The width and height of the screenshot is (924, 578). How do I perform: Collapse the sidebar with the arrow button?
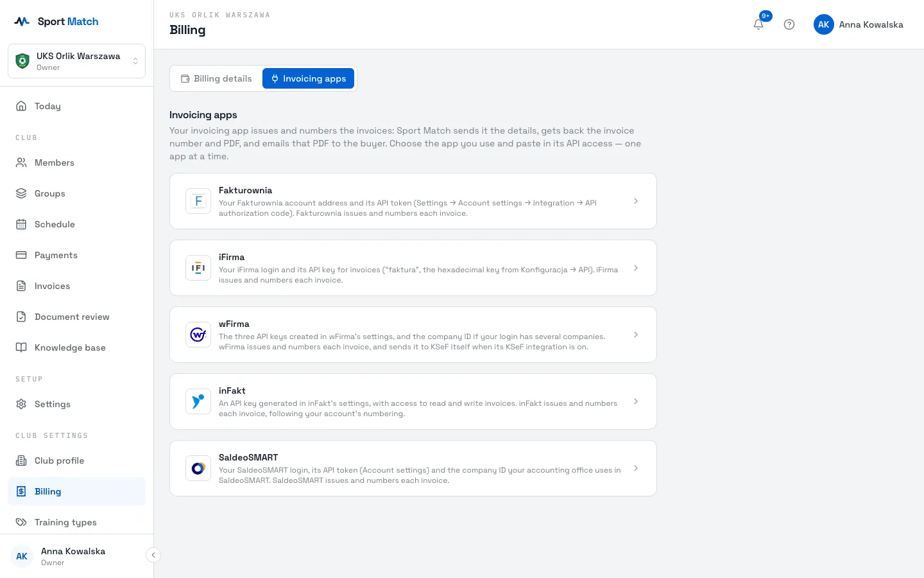pos(153,555)
